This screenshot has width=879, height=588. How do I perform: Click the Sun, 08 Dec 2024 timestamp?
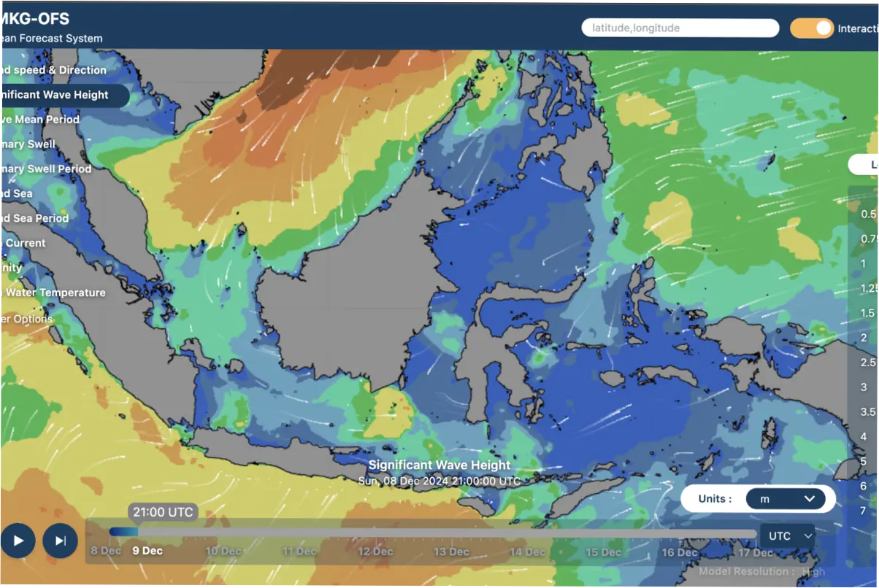click(439, 481)
